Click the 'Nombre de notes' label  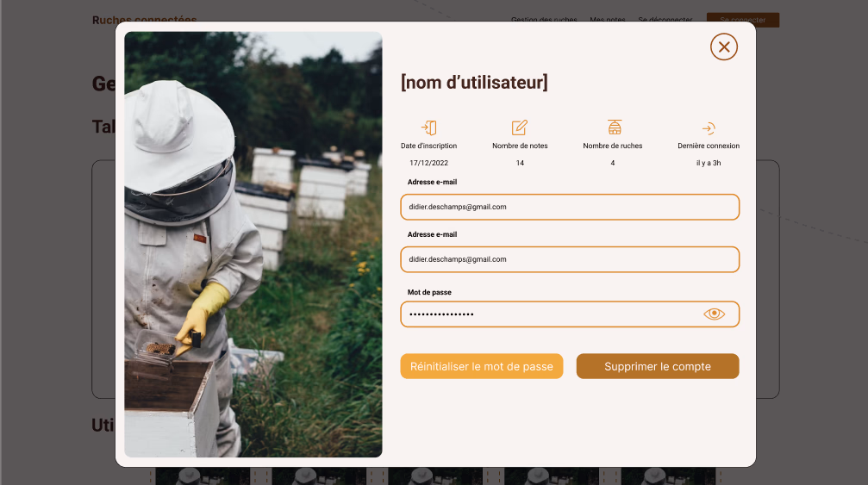point(520,146)
